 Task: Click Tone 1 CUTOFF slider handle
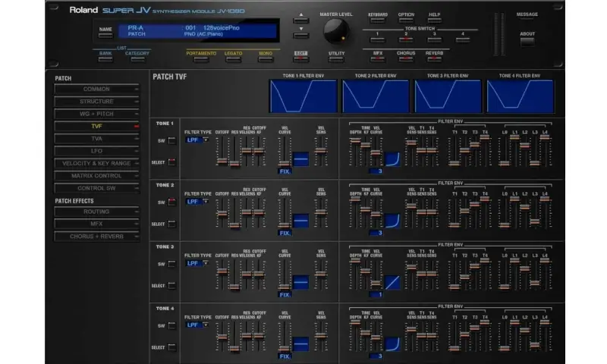pyautogui.click(x=222, y=161)
